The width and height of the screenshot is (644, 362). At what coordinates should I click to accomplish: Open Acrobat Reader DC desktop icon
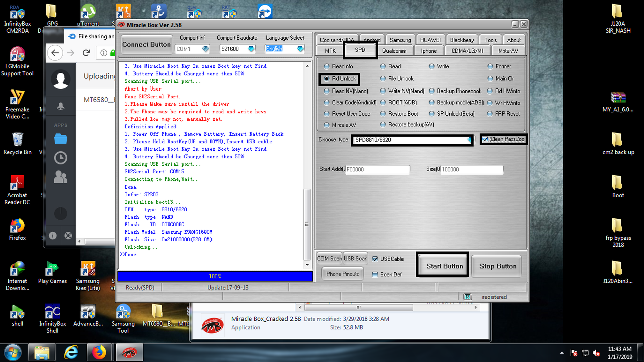tap(17, 190)
